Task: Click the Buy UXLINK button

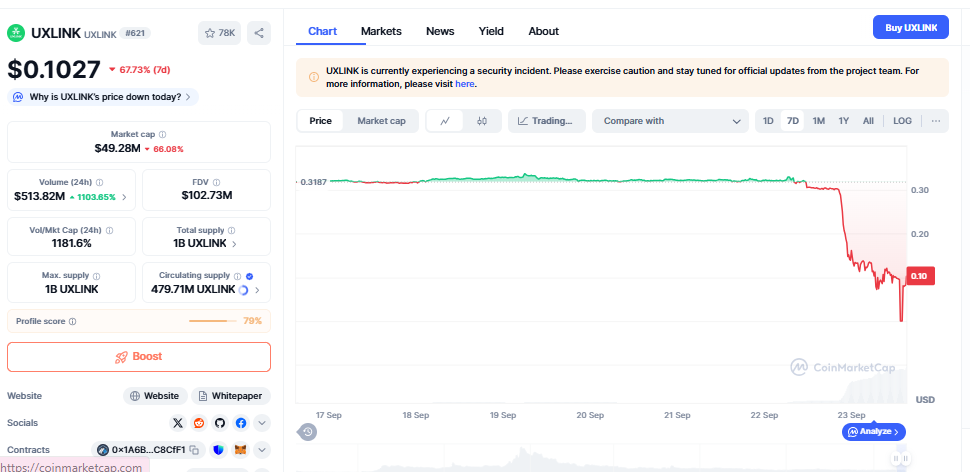Action: [x=911, y=27]
